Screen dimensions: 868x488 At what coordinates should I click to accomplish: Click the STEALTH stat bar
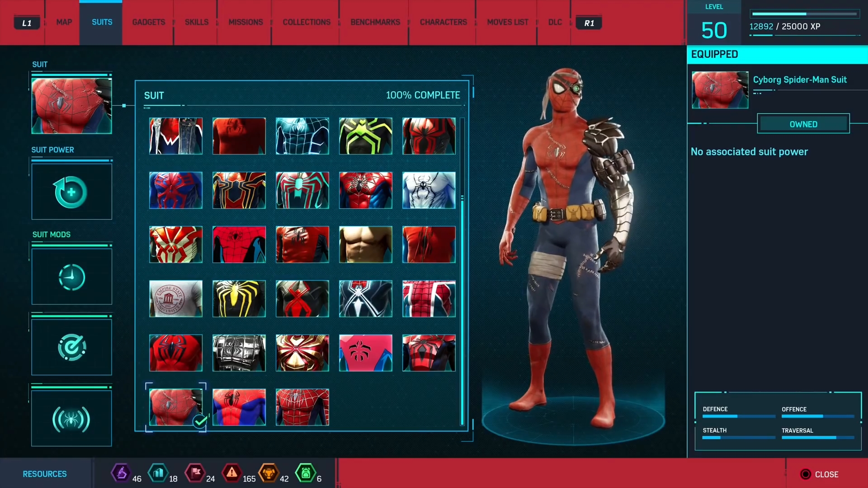pos(739,437)
